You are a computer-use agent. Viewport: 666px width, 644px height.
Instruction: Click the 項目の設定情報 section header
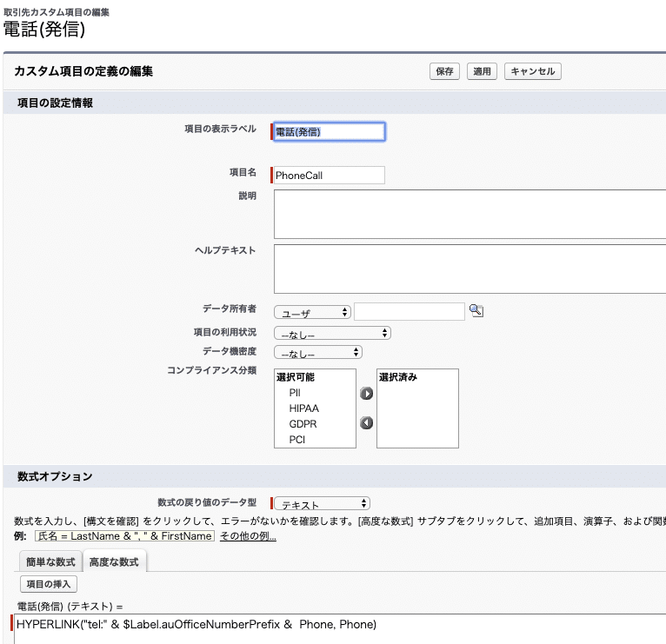tap(335, 103)
